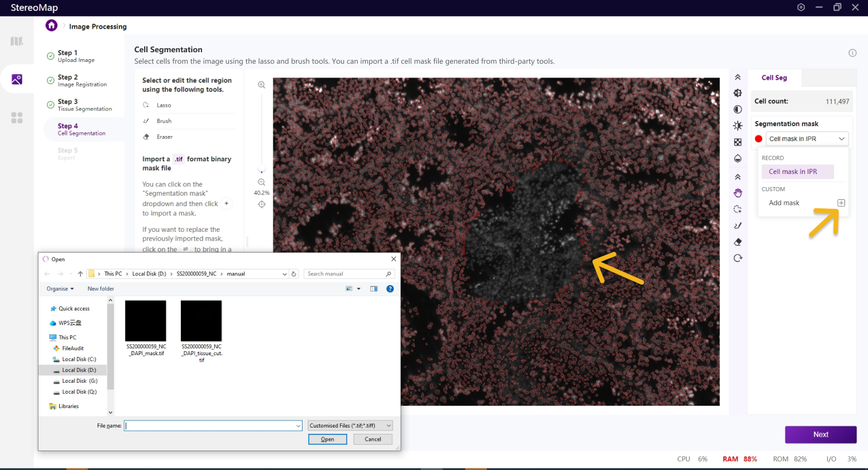868x470 pixels.
Task: Click the Add mask plus icon
Action: [841, 203]
